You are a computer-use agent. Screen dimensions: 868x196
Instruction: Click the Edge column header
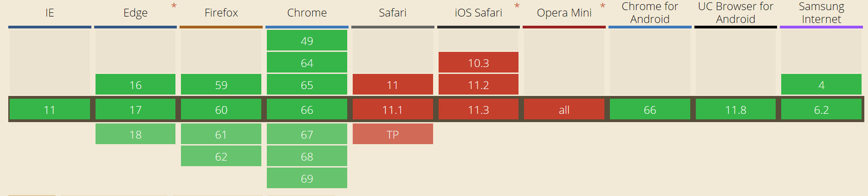point(135,13)
